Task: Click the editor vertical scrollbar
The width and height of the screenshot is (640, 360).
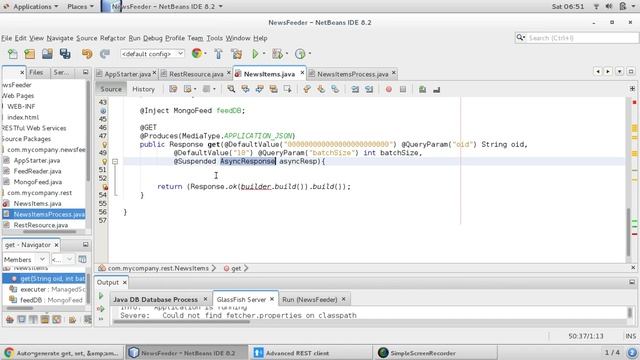Action: point(629,231)
